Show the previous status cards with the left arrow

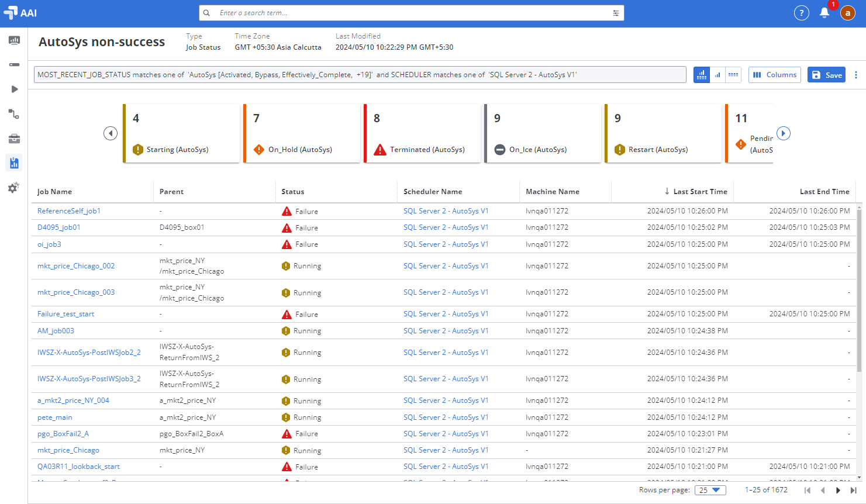click(111, 133)
